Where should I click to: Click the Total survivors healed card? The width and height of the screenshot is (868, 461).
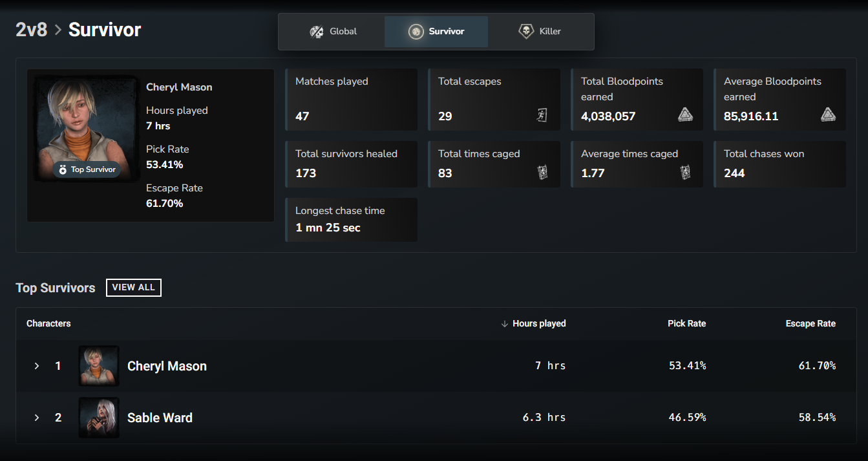(x=351, y=164)
